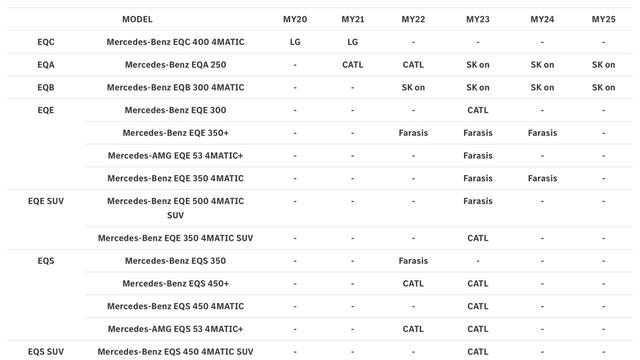
Task: Select the MY23 column header
Action: (x=478, y=19)
